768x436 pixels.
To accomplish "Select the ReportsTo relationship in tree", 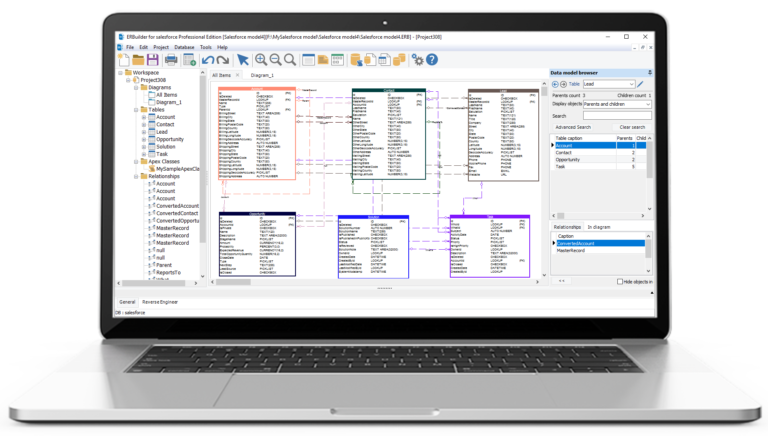I will click(168, 272).
